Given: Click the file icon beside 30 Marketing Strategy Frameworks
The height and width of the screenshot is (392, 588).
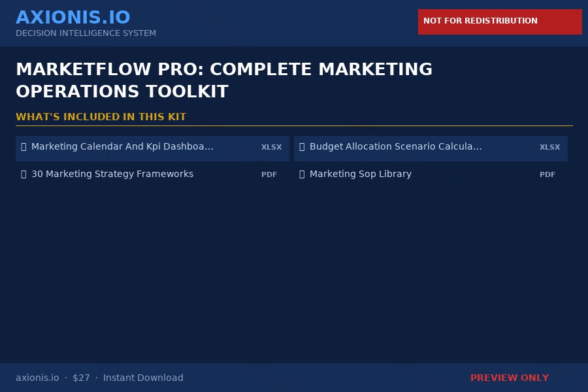Looking at the screenshot, I should tap(24, 174).
